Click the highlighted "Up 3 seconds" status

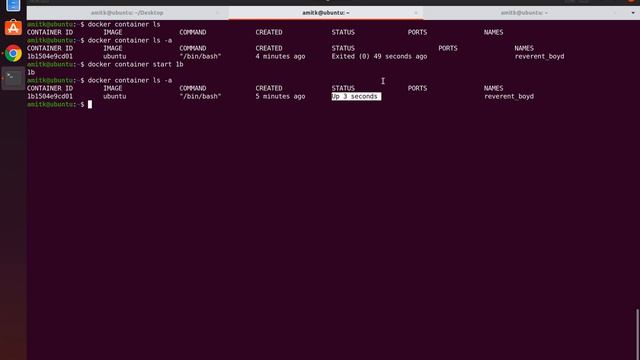[x=356, y=96]
